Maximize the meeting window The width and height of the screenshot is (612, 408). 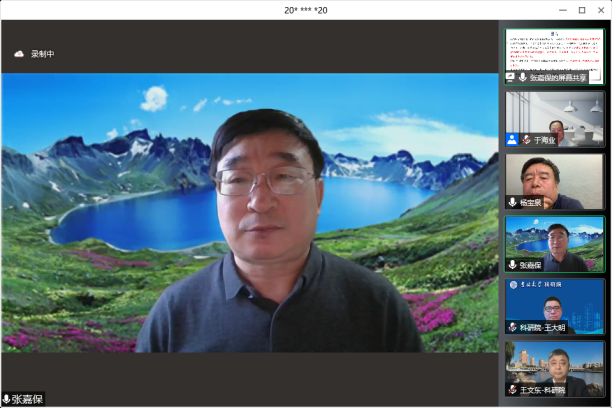(x=582, y=10)
